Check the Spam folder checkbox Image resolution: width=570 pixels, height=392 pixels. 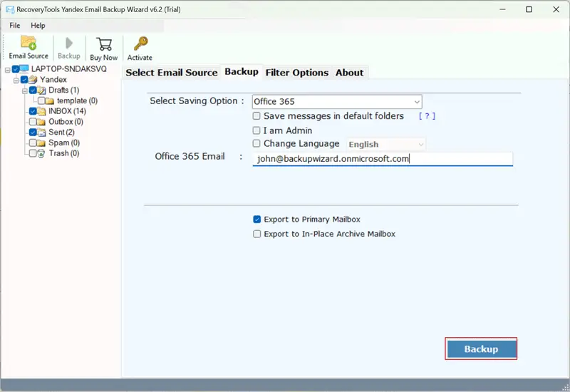[x=33, y=143]
